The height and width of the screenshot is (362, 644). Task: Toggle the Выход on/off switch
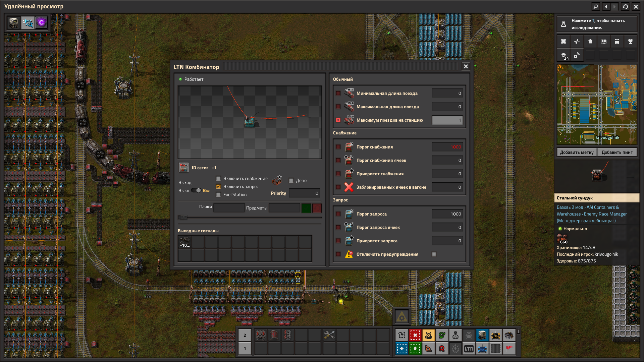(196, 190)
